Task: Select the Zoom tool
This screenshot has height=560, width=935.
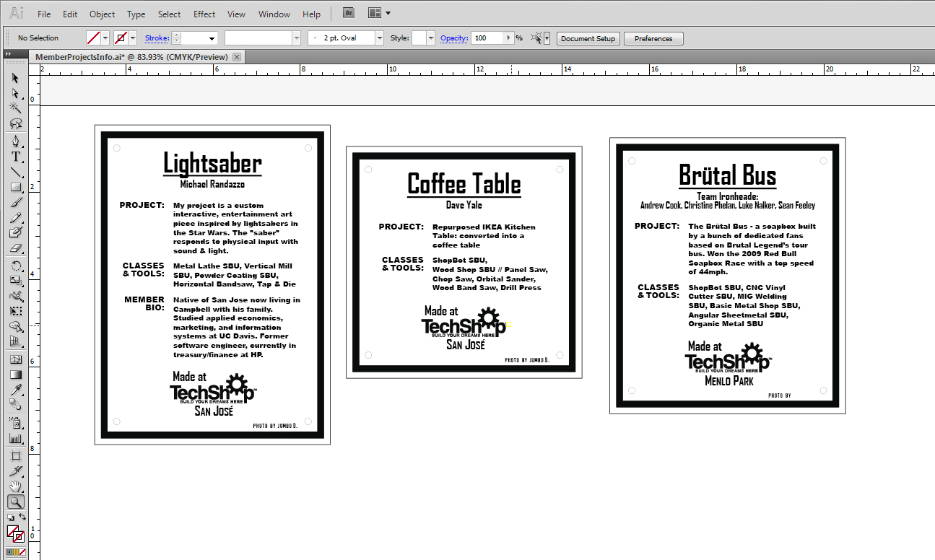Action: 15,502
